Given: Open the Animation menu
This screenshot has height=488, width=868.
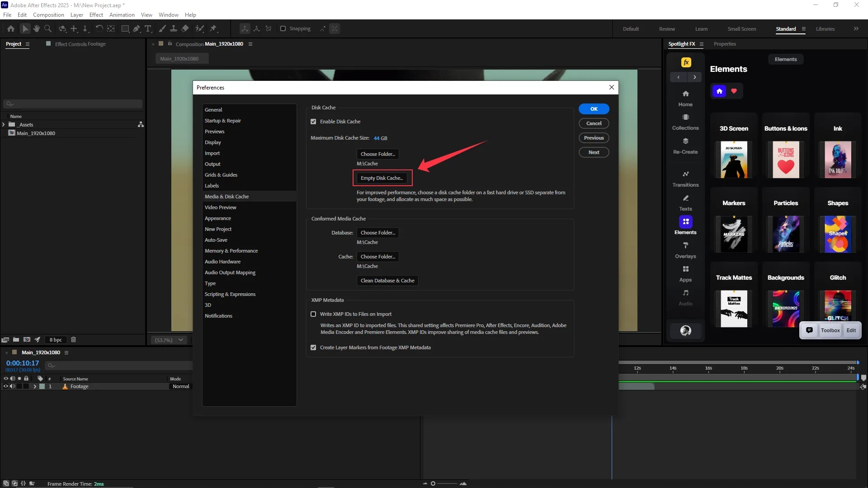Looking at the screenshot, I should click(122, 15).
